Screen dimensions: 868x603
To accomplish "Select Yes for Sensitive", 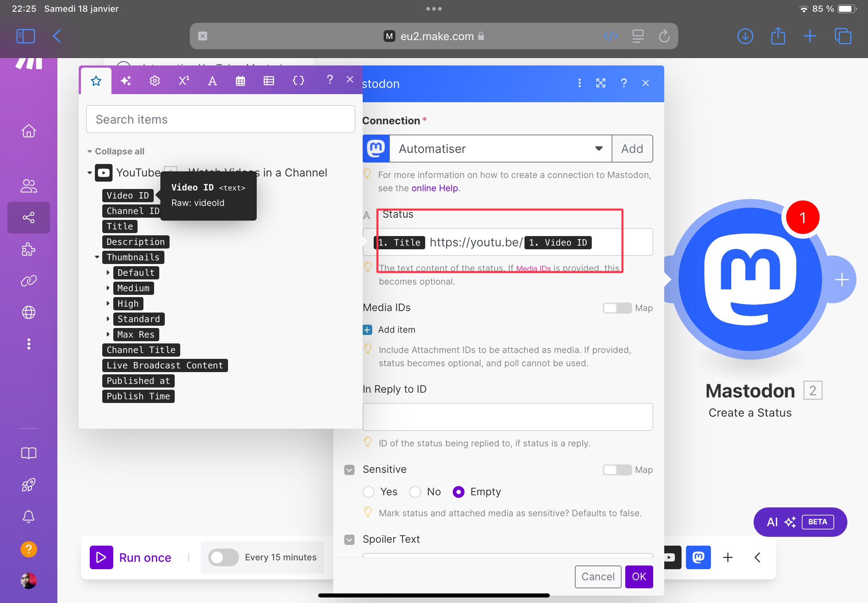I will point(369,492).
